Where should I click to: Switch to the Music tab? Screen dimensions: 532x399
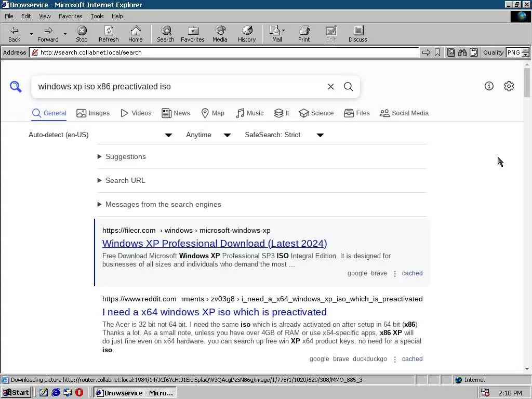[249, 113]
